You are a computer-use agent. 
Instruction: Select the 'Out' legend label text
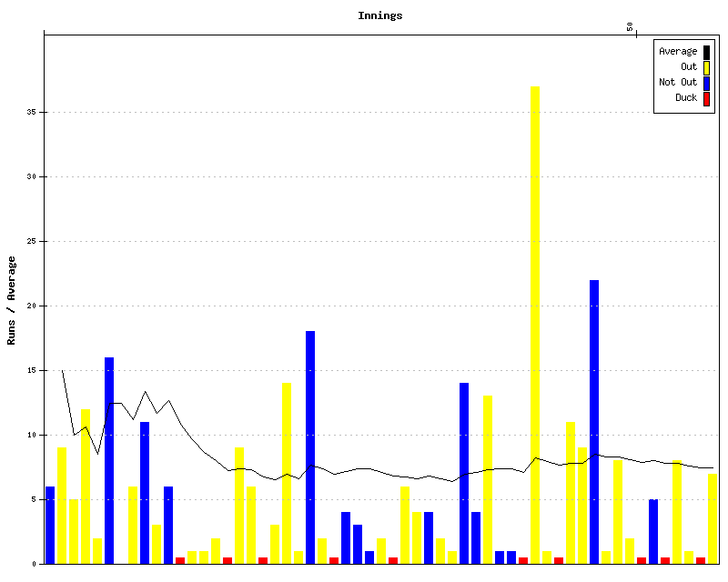689,66
